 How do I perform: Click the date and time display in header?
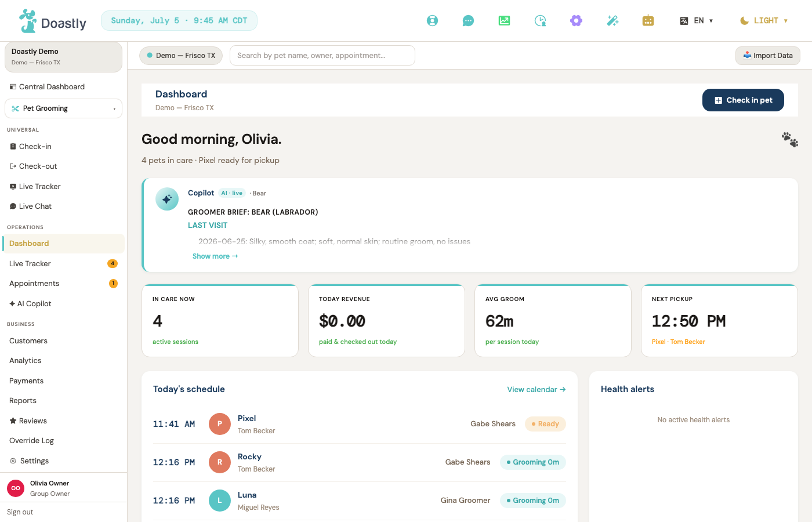click(179, 21)
